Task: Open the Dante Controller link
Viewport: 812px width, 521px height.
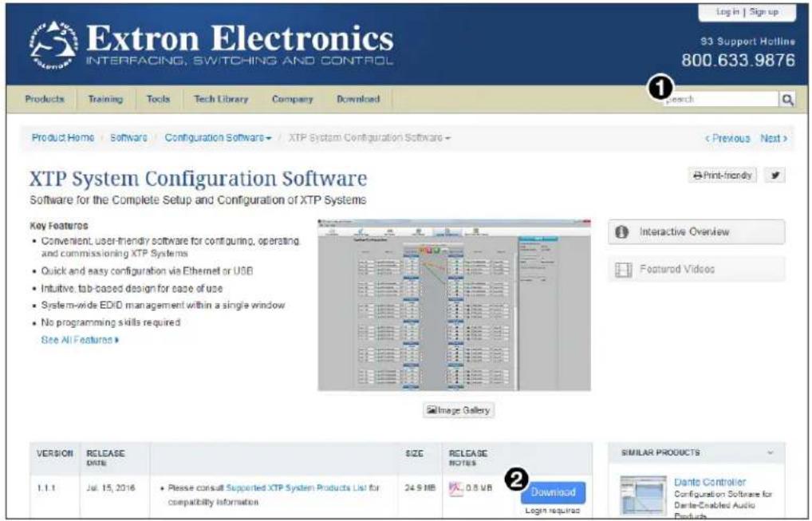Action: pyautogui.click(x=710, y=482)
